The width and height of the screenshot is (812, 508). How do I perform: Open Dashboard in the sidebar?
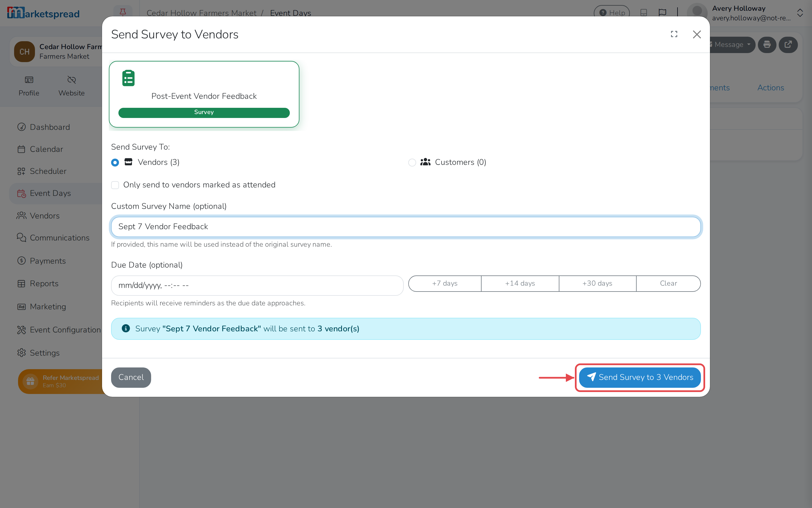click(50, 127)
